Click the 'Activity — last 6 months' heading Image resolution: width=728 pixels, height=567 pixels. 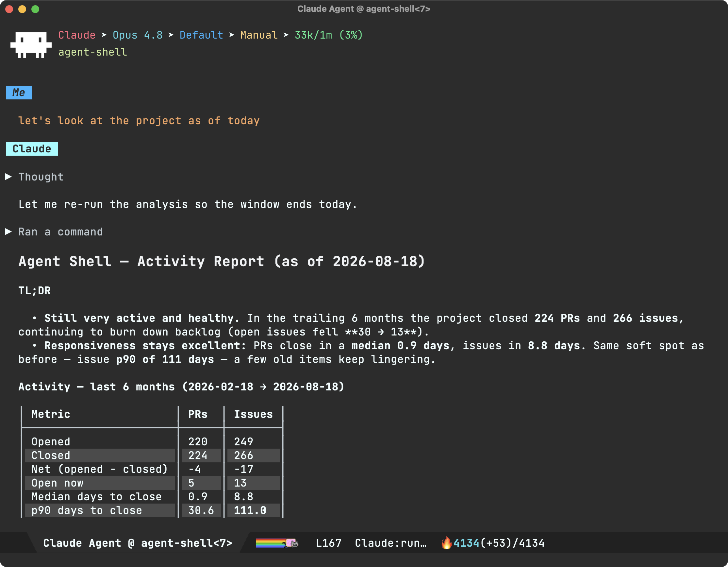click(x=181, y=387)
